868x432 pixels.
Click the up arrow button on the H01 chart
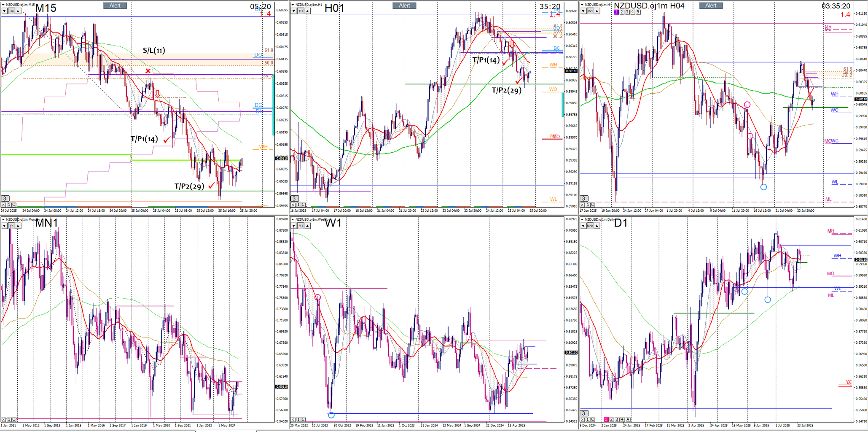[308, 11]
